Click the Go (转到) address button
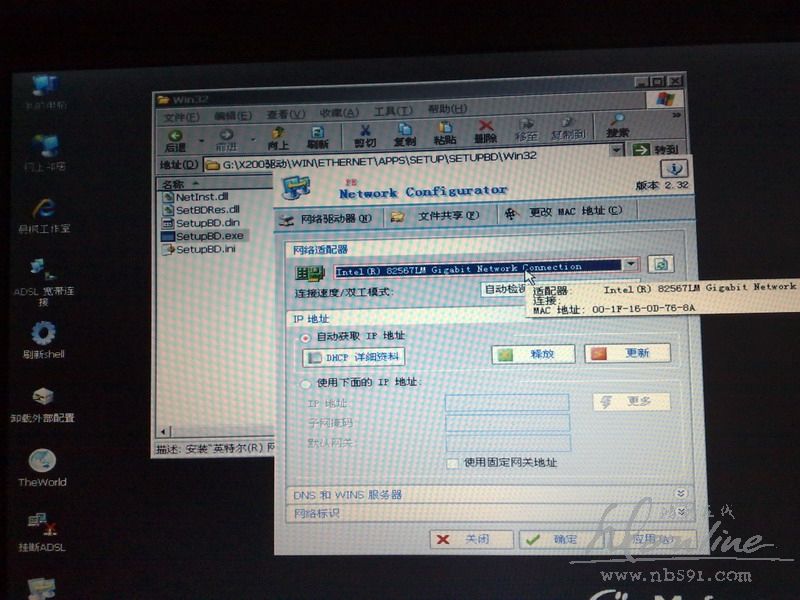 [655, 149]
